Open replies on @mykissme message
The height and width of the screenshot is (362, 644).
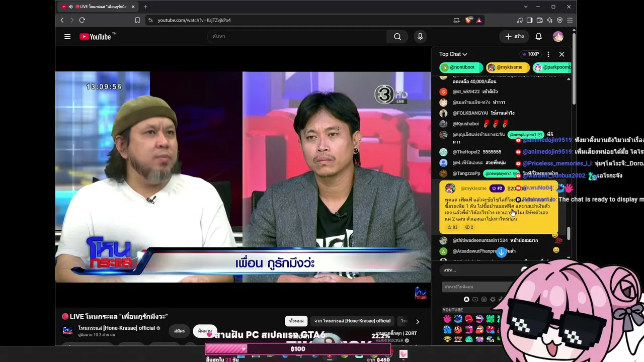469,227
